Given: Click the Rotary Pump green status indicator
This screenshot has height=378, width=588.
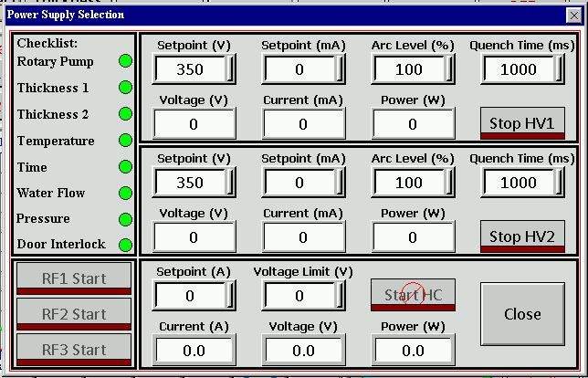Looking at the screenshot, I should coord(125,61).
